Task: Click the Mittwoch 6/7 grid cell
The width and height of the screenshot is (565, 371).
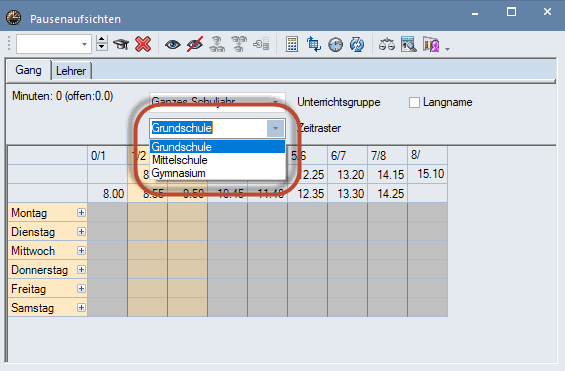Action: (x=347, y=250)
